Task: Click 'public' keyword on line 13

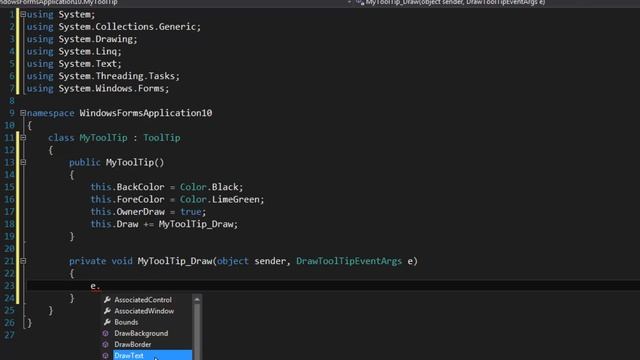Action: point(84,162)
